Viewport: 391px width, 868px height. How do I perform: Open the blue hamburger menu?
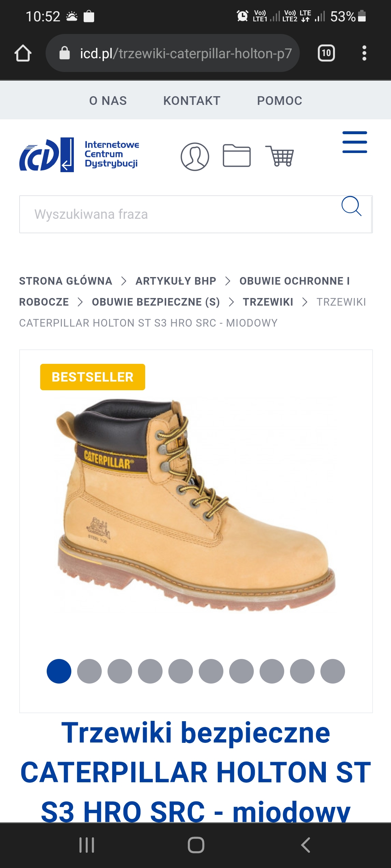coord(355,142)
